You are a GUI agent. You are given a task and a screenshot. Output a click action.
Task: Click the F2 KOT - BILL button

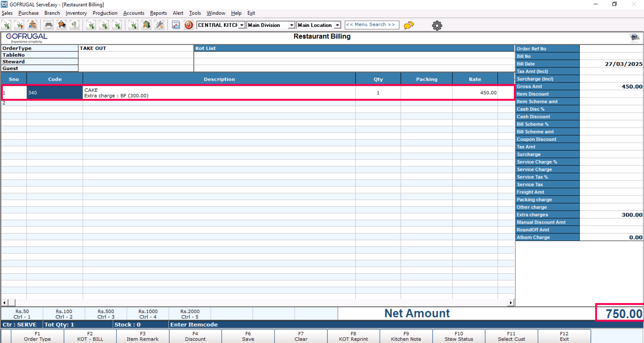coord(90,336)
